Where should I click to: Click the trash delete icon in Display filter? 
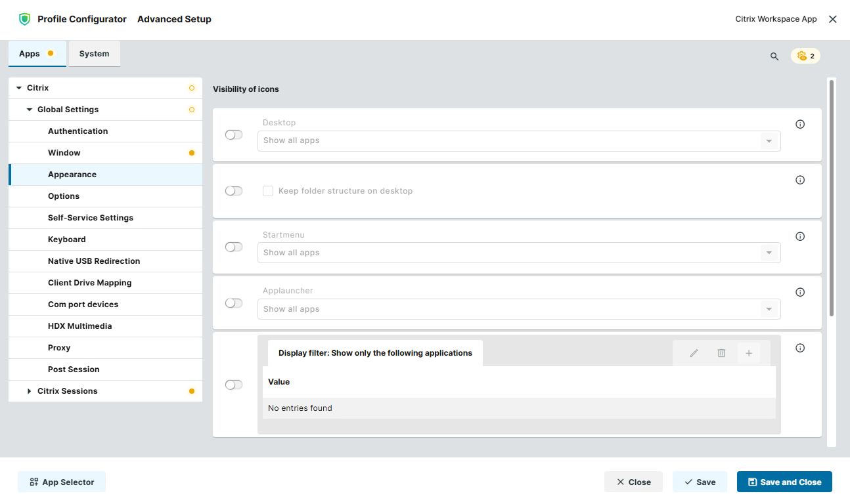click(x=721, y=353)
